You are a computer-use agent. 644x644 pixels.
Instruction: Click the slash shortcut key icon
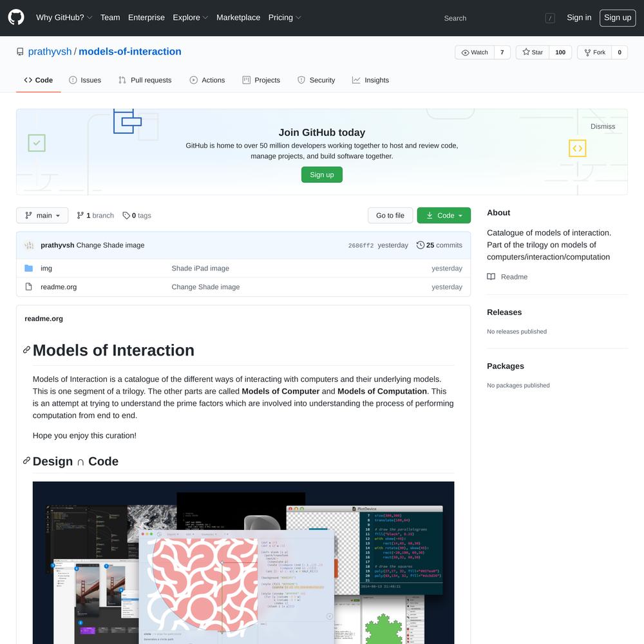(x=550, y=18)
